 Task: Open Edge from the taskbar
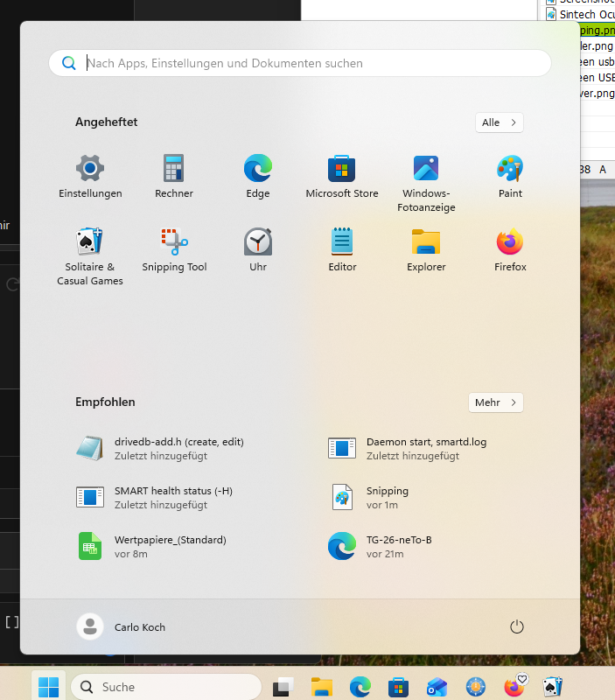point(360,687)
